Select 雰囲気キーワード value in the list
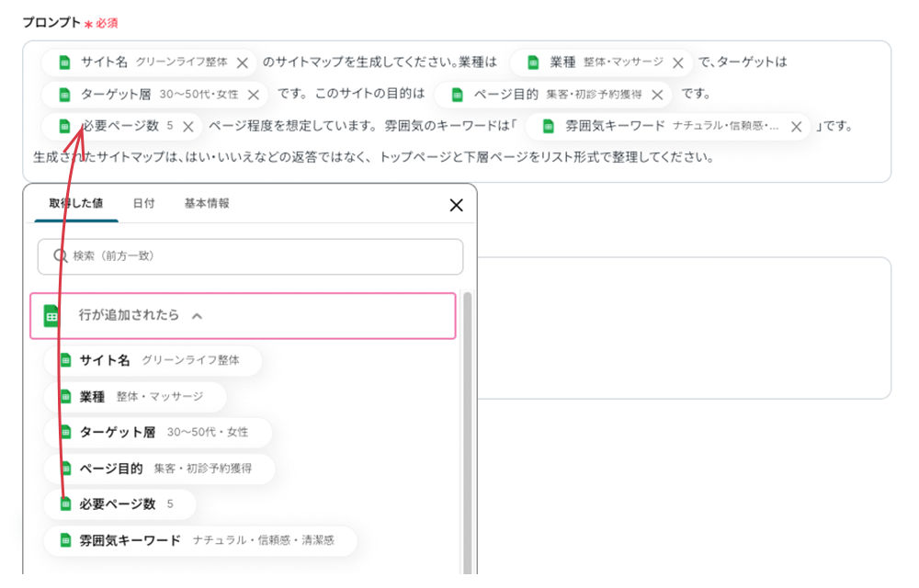 [200, 540]
